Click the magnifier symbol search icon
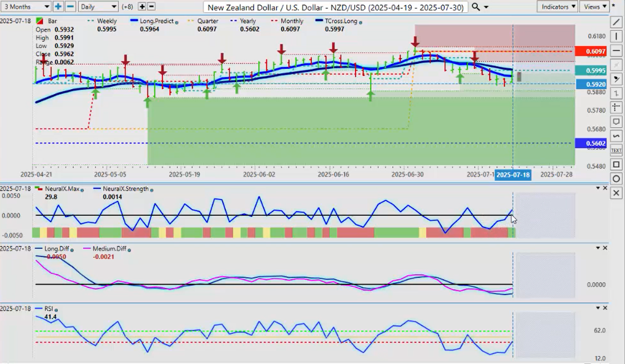The width and height of the screenshot is (625, 364). point(476,7)
